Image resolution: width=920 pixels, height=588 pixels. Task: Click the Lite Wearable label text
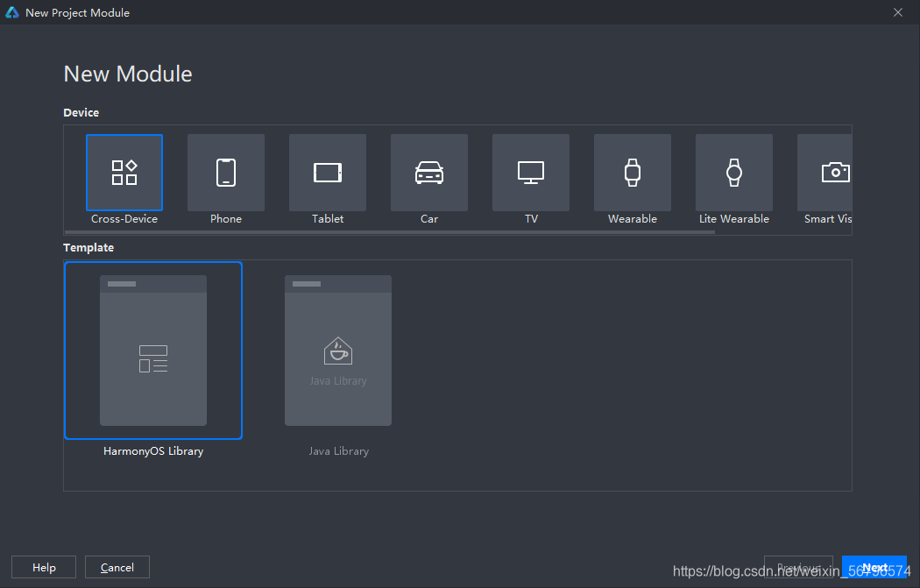pos(734,219)
